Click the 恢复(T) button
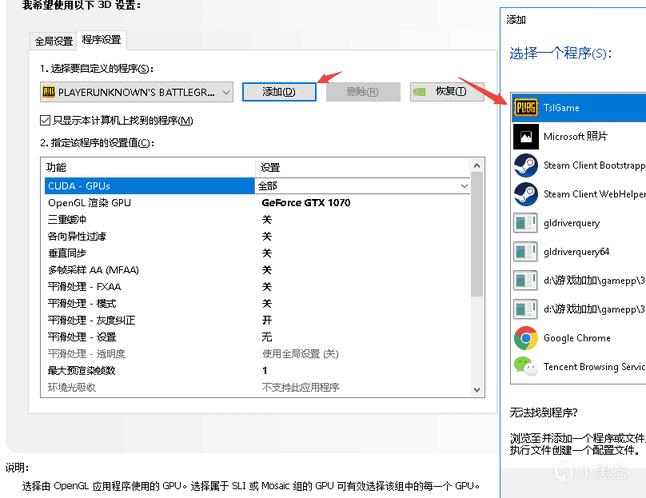This screenshot has width=646, height=498. pyautogui.click(x=447, y=91)
